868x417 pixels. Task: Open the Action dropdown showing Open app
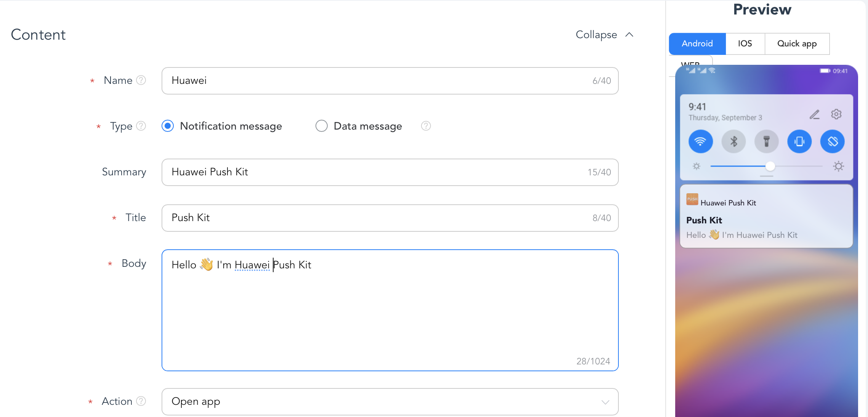coord(390,402)
